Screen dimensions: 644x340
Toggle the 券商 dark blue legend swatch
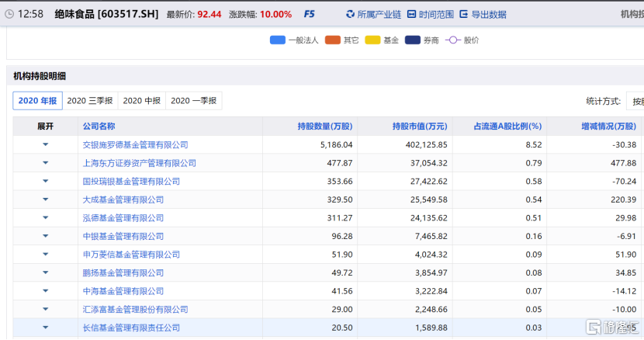point(412,40)
